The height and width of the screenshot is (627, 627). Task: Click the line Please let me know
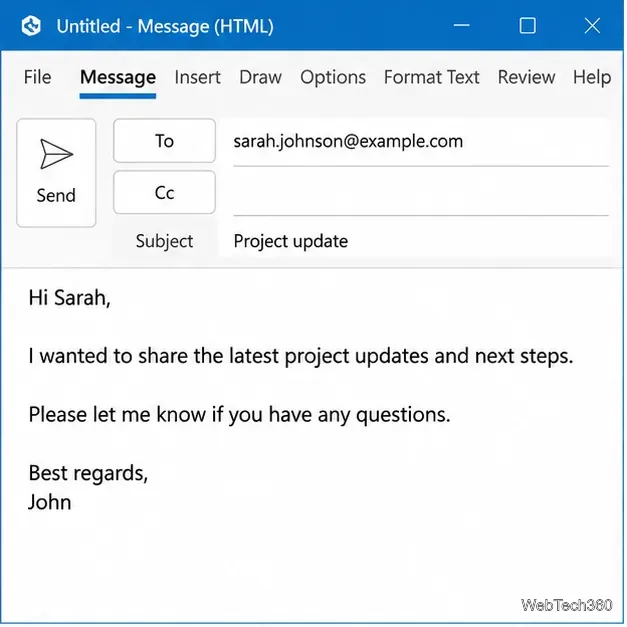click(240, 415)
